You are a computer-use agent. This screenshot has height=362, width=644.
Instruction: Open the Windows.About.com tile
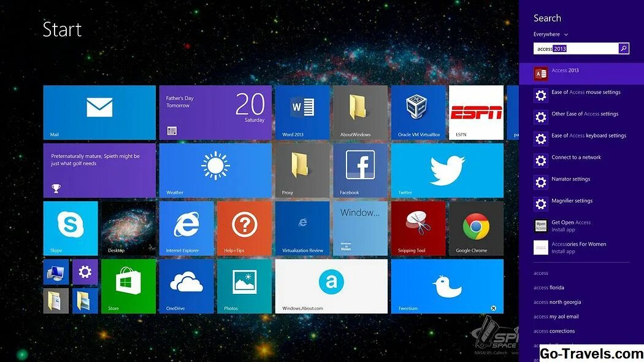pyautogui.click(x=331, y=287)
